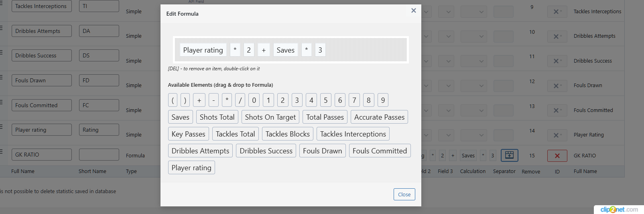Viewport: 644px width, 214px height.
Task: Click the empty GK RATIO short name field
Action: coord(99,155)
